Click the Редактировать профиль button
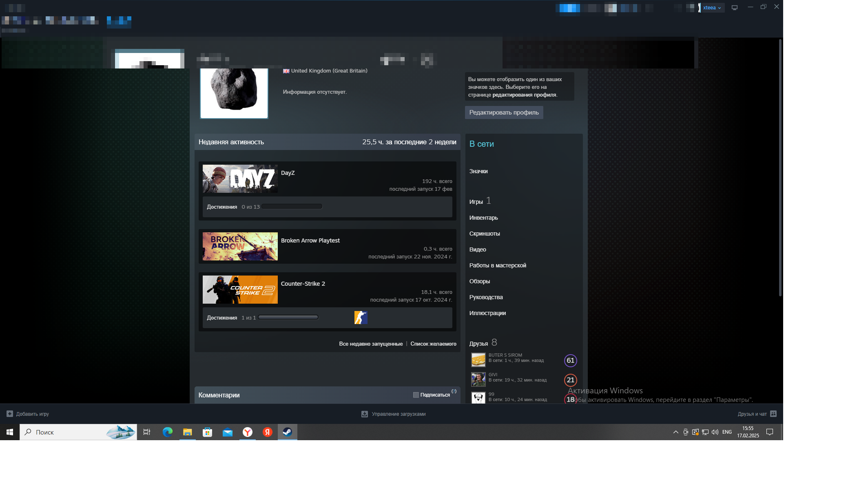The width and height of the screenshot is (868, 494). pos(504,112)
